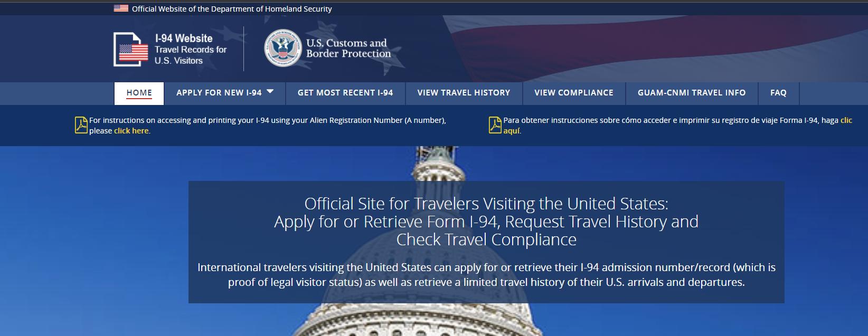Click the Spanish instructions PDF icon
Viewport: 868px width, 336px height.
click(x=495, y=125)
